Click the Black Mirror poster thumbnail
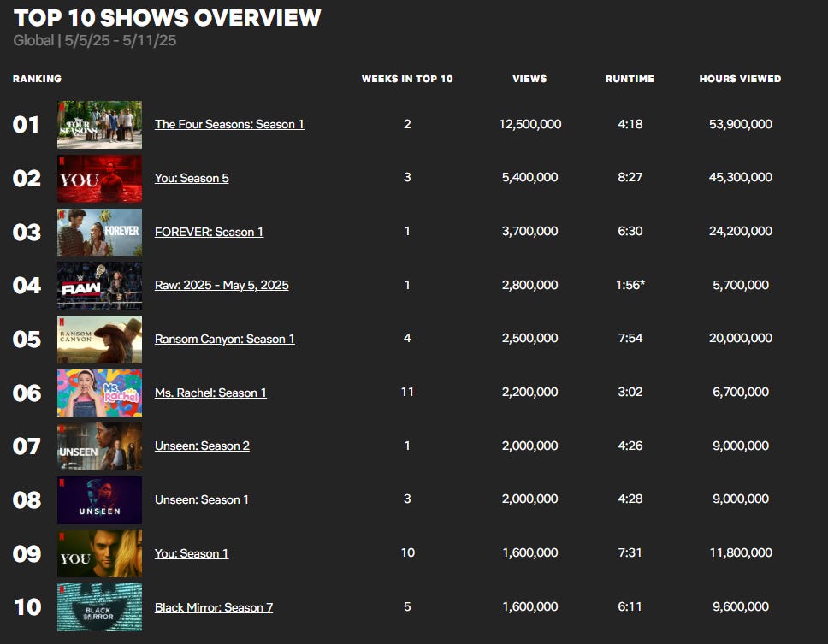The width and height of the screenshot is (828, 644). click(x=100, y=607)
